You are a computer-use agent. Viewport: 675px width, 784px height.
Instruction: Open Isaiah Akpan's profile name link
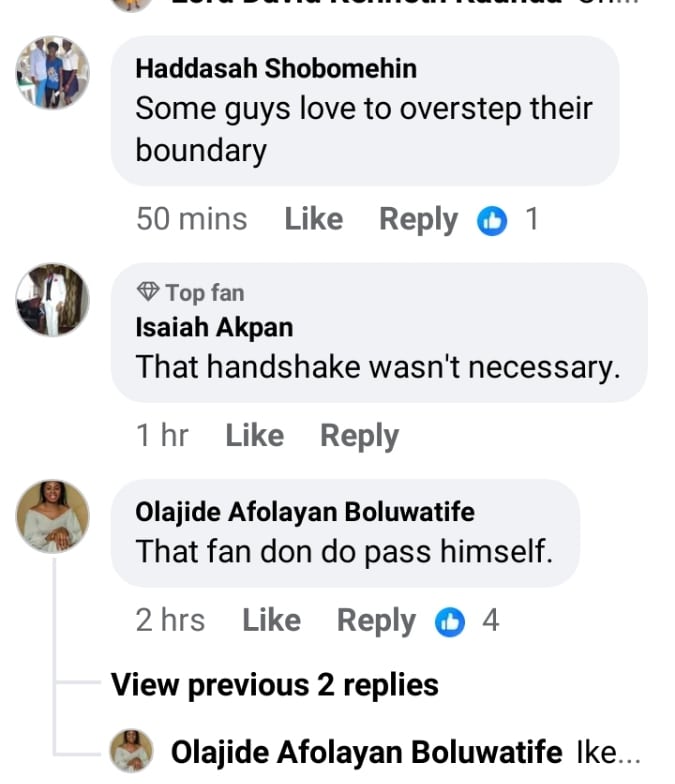click(214, 327)
